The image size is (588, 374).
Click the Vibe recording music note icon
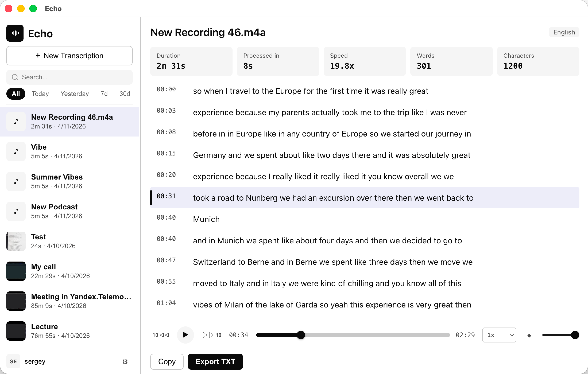tap(16, 151)
